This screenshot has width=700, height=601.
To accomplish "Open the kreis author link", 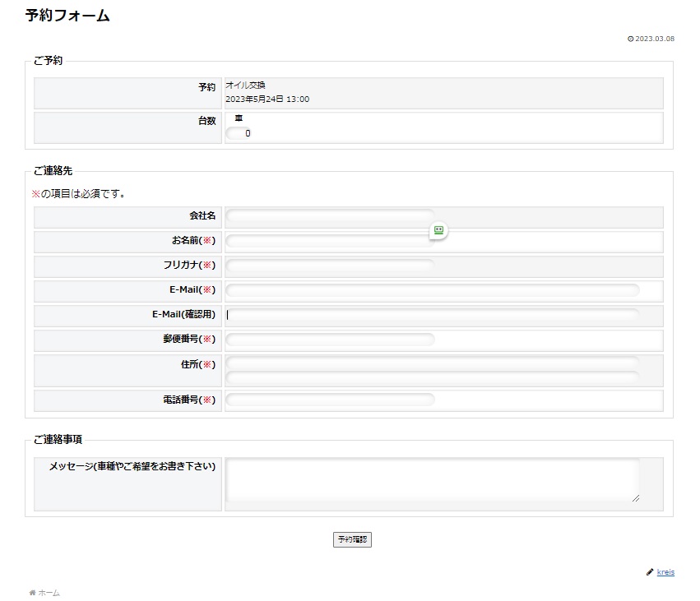I will coord(665,572).
